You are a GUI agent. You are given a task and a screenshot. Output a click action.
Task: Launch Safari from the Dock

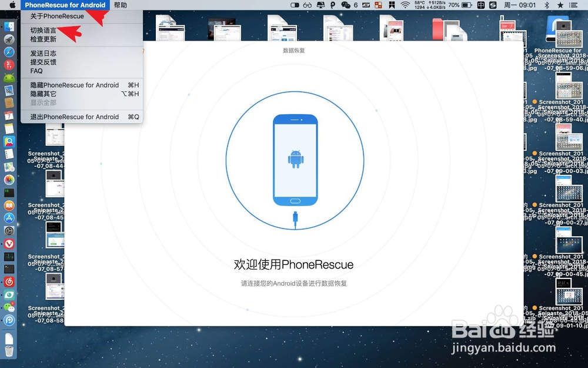tap(9, 52)
